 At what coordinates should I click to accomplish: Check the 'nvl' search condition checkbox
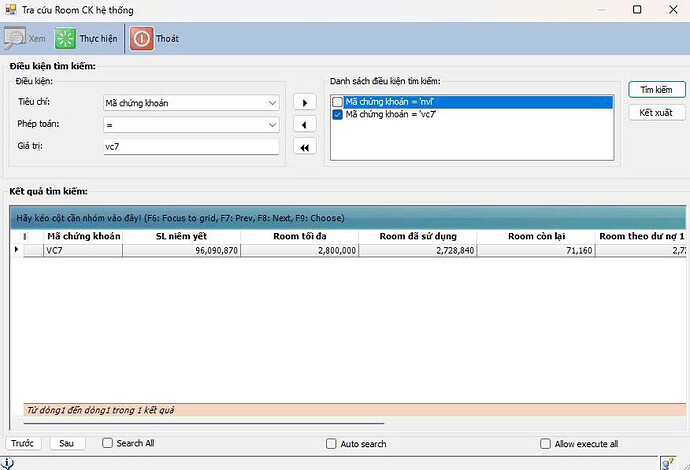338,102
